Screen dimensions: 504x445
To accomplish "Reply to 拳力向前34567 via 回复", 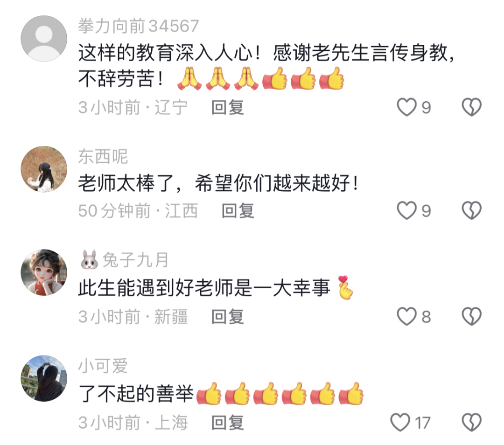I will [228, 107].
